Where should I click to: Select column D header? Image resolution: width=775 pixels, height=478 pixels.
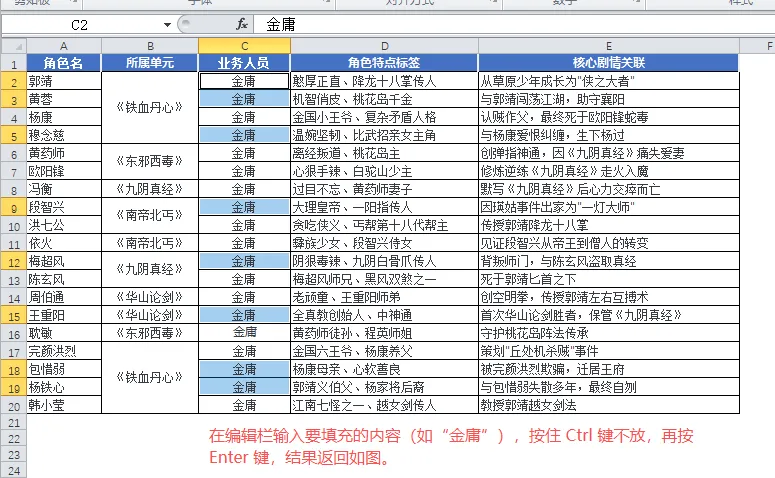(384, 46)
